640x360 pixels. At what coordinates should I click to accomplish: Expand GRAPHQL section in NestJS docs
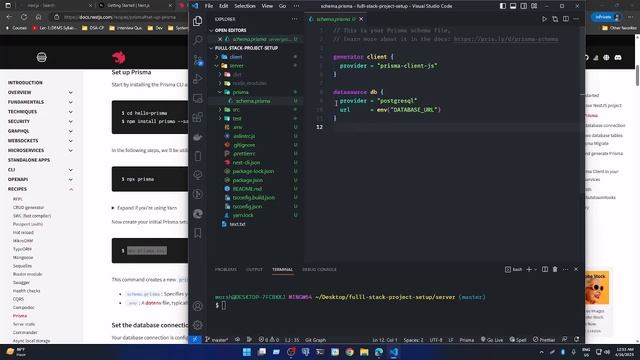[71, 131]
